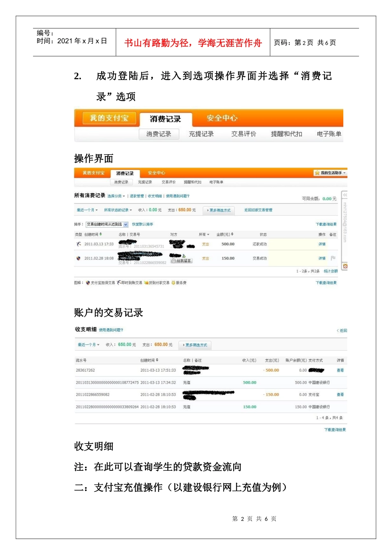Sort by 创建时间 arrows in consumption records table
Viewport: 392px width, 555px height.
click(x=101, y=234)
